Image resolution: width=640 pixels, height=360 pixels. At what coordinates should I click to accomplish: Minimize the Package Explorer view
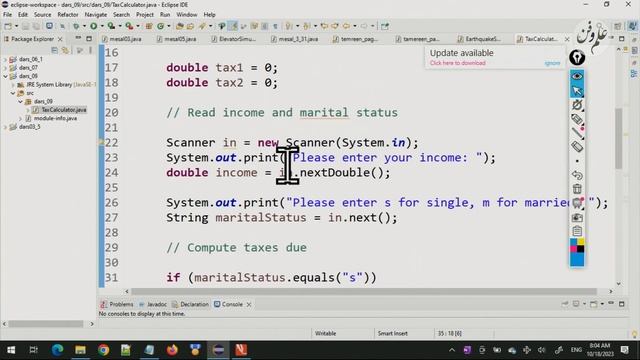[x=78, y=39]
